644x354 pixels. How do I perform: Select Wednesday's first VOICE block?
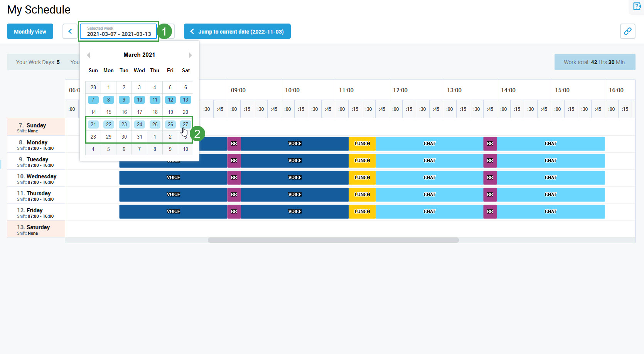pos(173,178)
